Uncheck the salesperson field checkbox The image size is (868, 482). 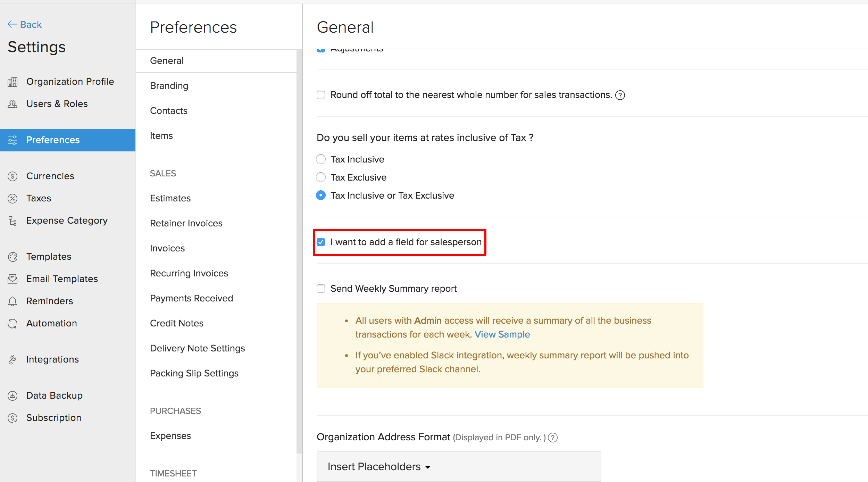pyautogui.click(x=321, y=242)
